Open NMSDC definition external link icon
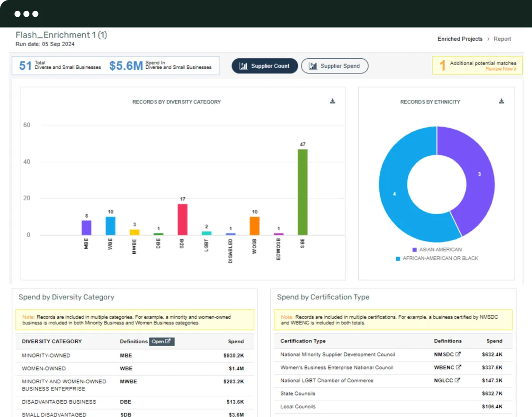The height and width of the screenshot is (417, 532). 458,354
